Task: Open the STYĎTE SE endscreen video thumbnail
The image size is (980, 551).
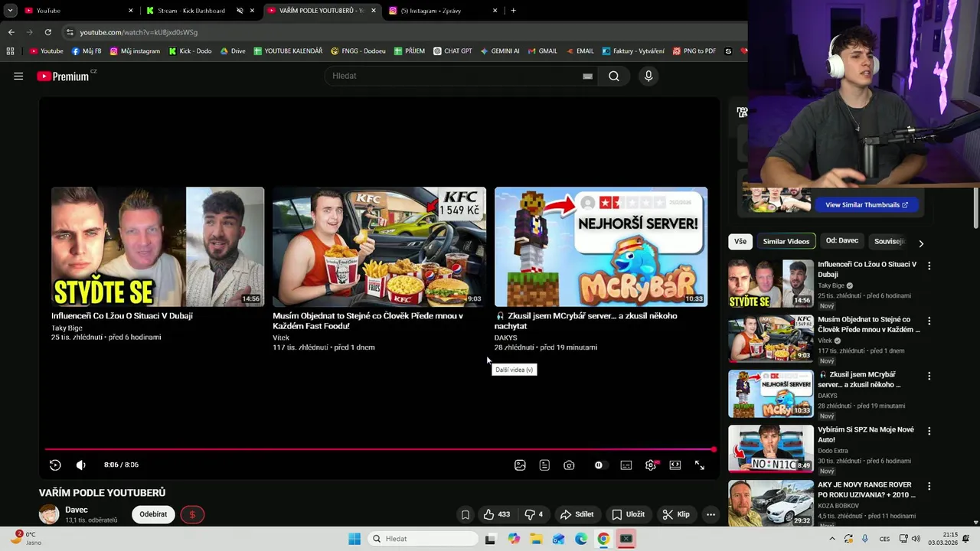Action: click(x=158, y=247)
